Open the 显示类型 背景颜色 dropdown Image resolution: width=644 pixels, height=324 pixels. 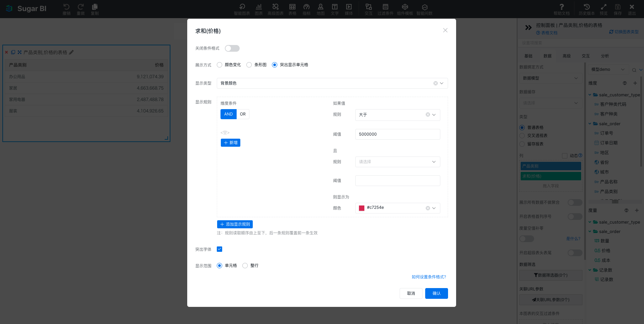[332, 83]
